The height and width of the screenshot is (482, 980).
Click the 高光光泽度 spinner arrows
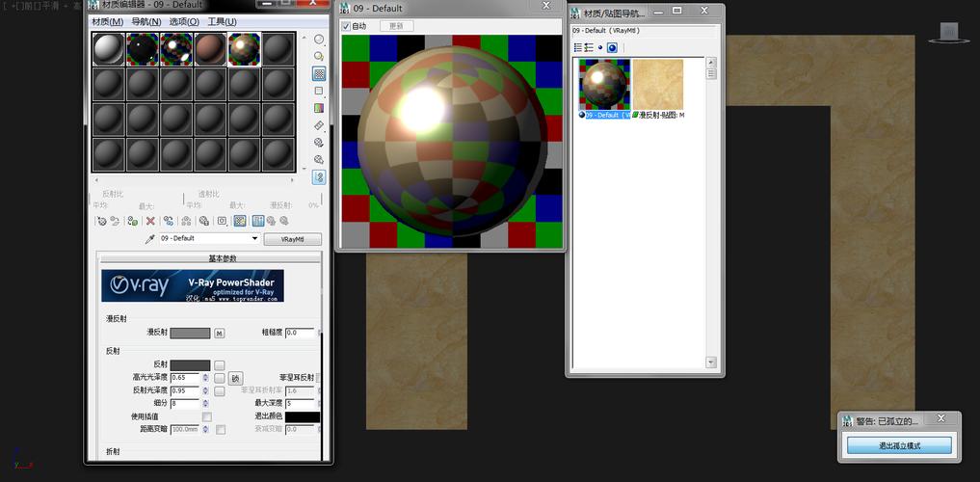point(205,378)
